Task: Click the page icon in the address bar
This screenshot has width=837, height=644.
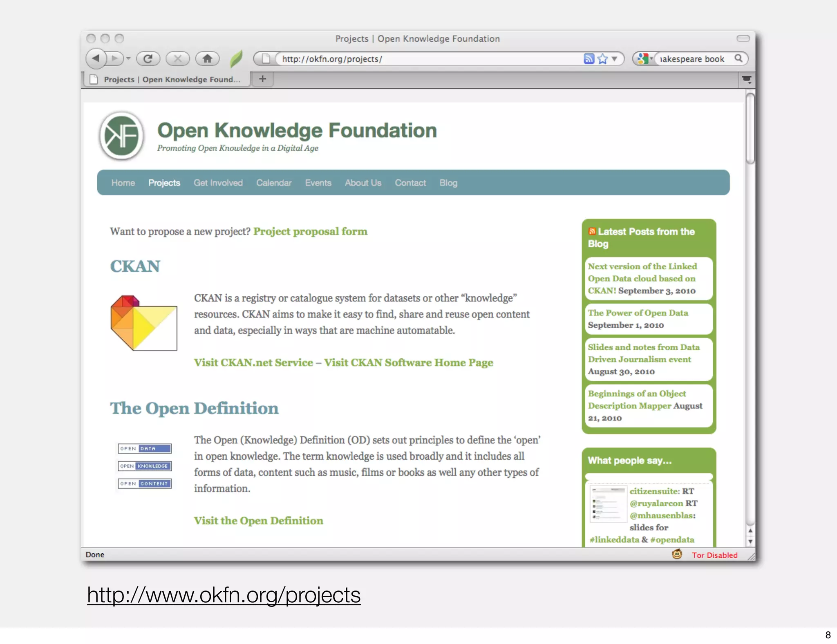Action: coord(266,58)
